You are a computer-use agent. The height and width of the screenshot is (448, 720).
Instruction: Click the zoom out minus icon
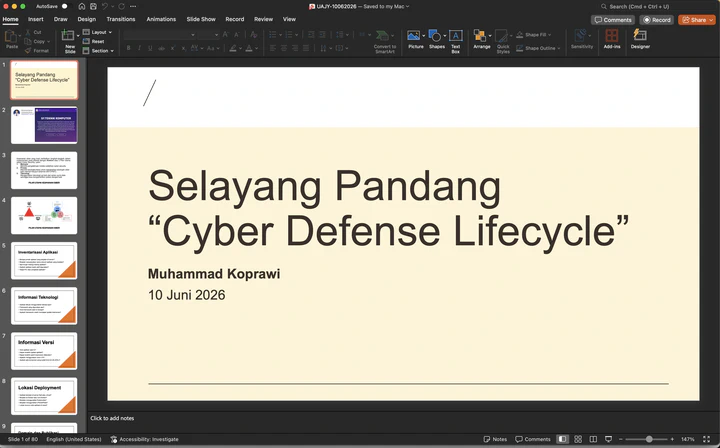(x=620, y=439)
